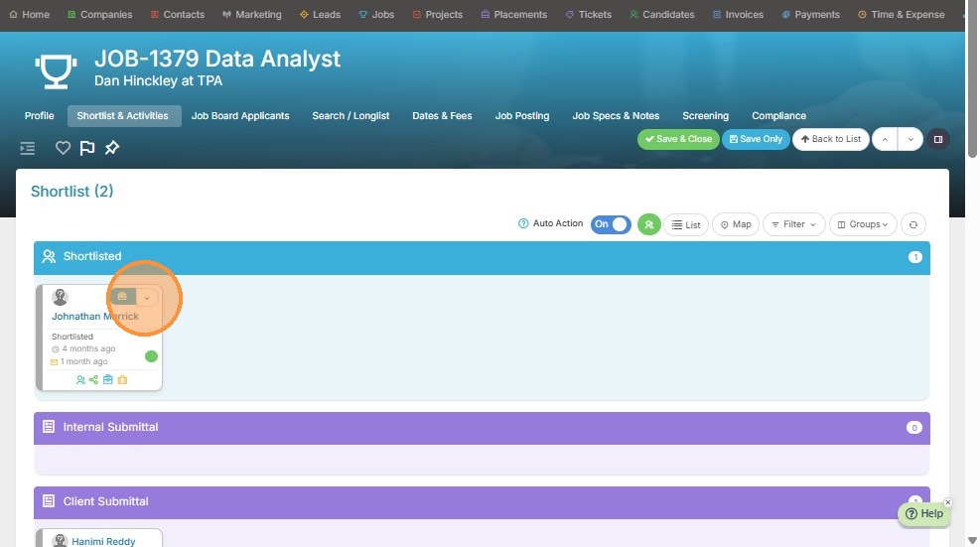This screenshot has height=547, width=980.
Task: Click the heart favorite icon
Action: [x=63, y=148]
